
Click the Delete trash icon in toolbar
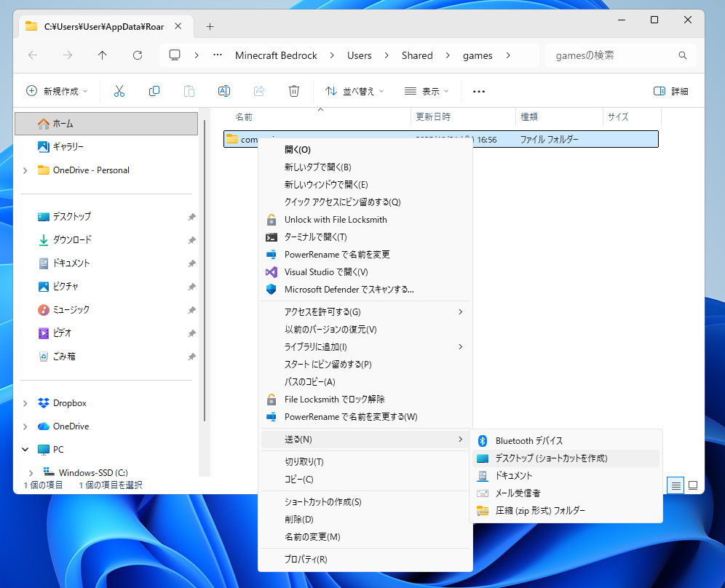click(x=294, y=91)
